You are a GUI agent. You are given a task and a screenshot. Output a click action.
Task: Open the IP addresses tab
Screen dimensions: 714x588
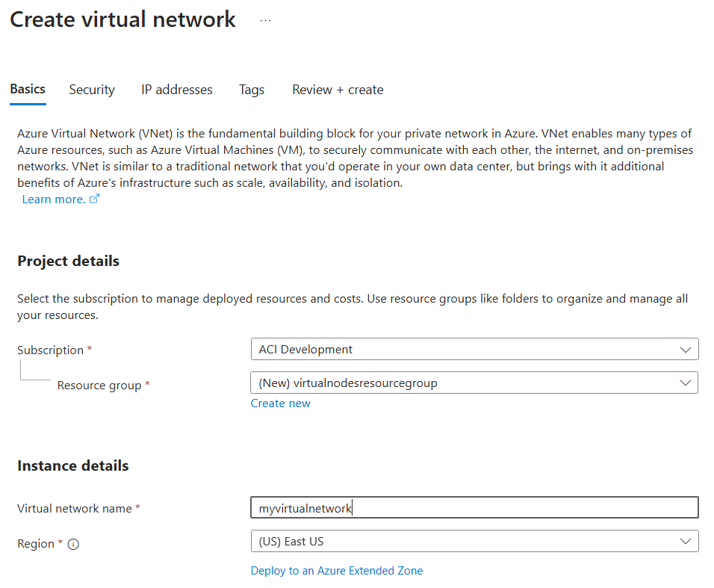pyautogui.click(x=176, y=90)
